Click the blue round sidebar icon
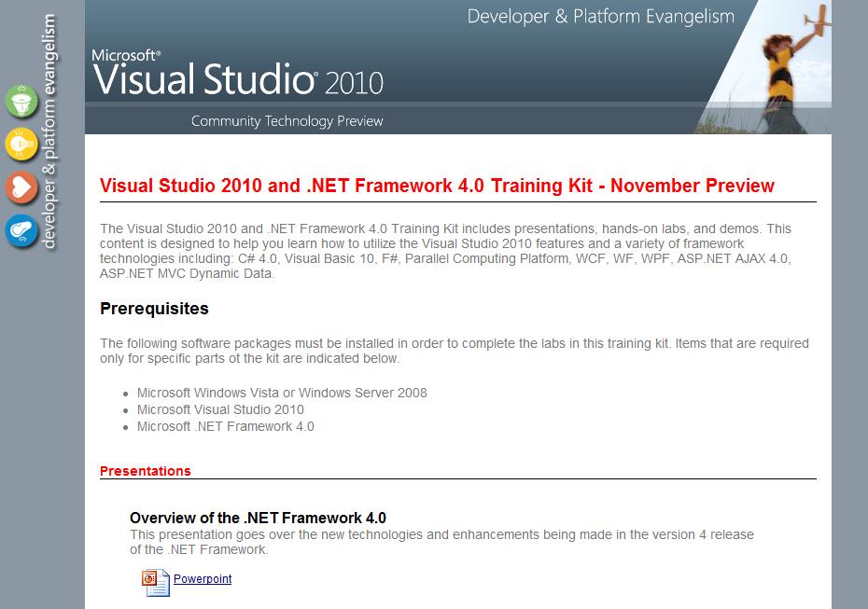The height and width of the screenshot is (609, 868). point(21,230)
